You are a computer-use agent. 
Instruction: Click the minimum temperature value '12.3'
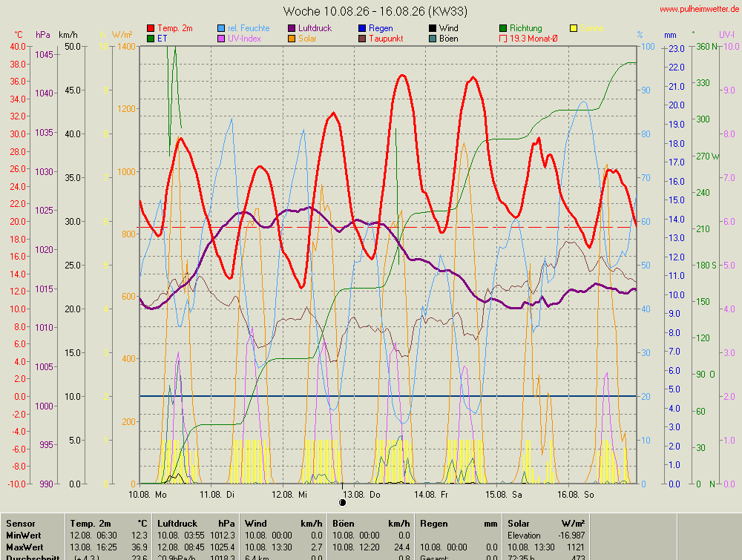pyautogui.click(x=139, y=536)
